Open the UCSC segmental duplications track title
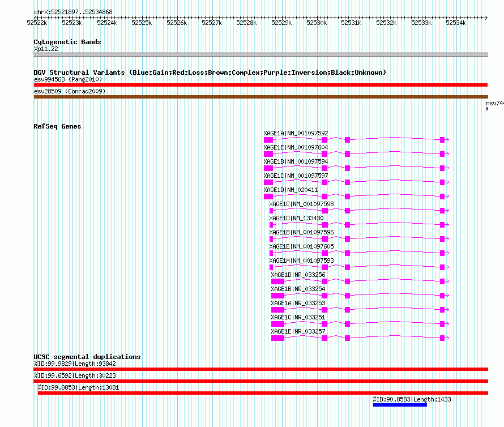The width and height of the screenshot is (504, 427). click(x=87, y=357)
